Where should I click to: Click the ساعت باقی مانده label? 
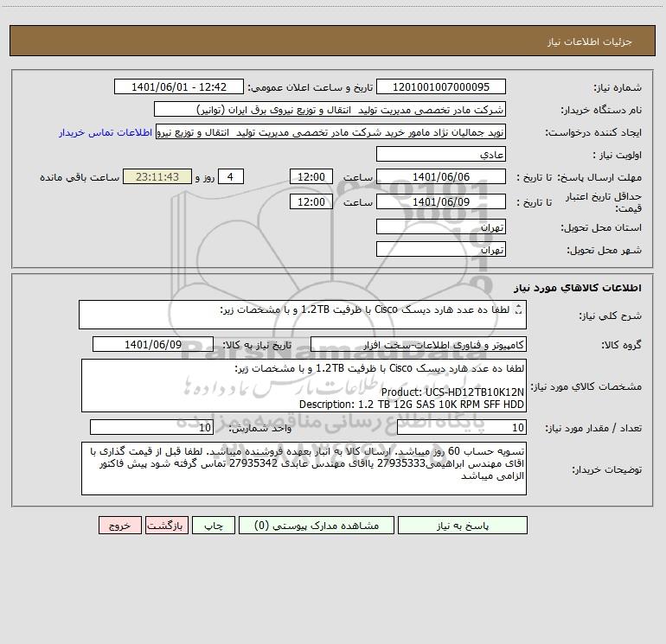point(80,177)
